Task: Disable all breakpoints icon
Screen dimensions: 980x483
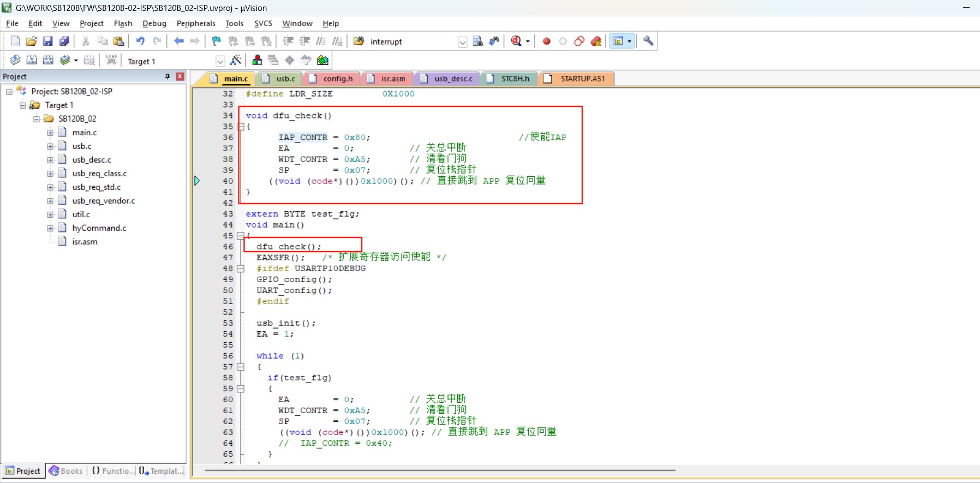Action: pyautogui.click(x=579, y=41)
